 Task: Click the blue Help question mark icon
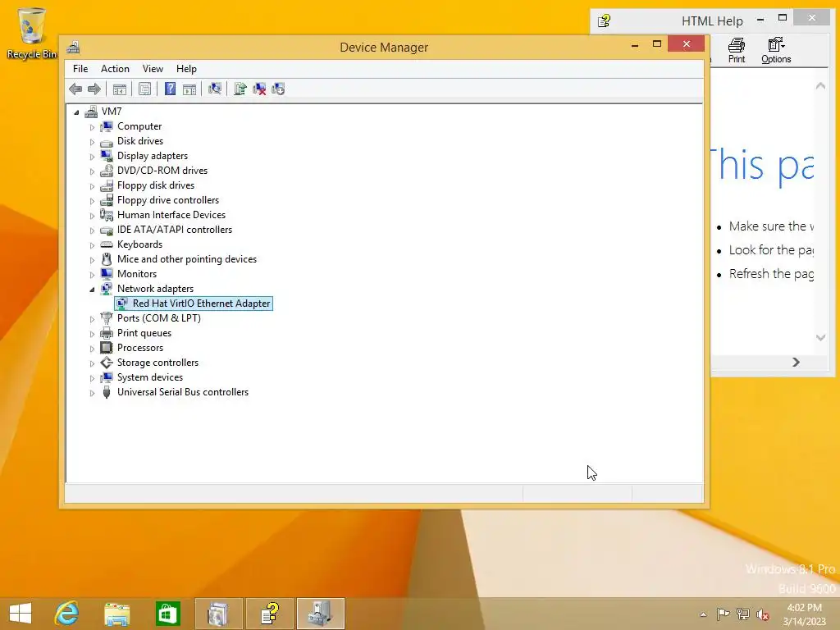click(x=170, y=89)
